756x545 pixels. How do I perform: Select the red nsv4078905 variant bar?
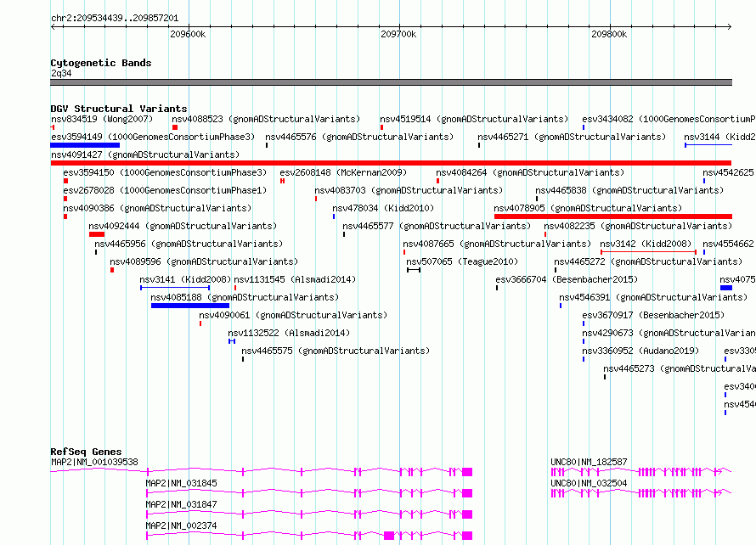tap(612, 216)
